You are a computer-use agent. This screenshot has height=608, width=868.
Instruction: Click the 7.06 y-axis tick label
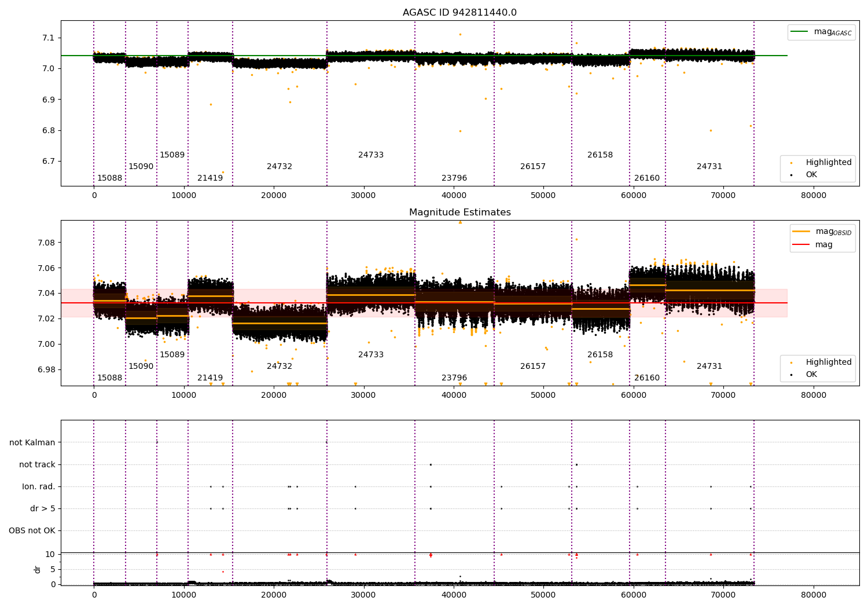coord(46,268)
